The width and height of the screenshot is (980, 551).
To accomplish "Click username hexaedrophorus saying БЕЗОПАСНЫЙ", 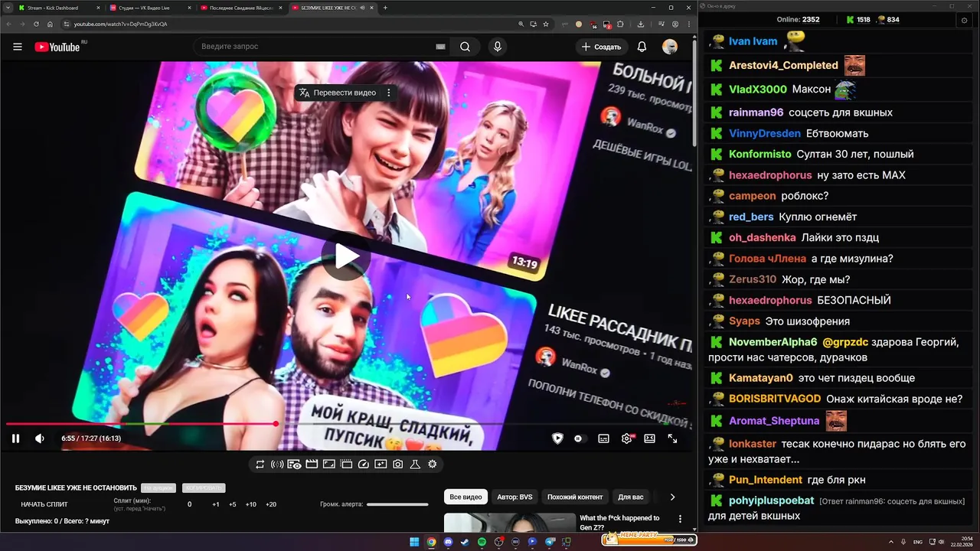I will tap(770, 300).
